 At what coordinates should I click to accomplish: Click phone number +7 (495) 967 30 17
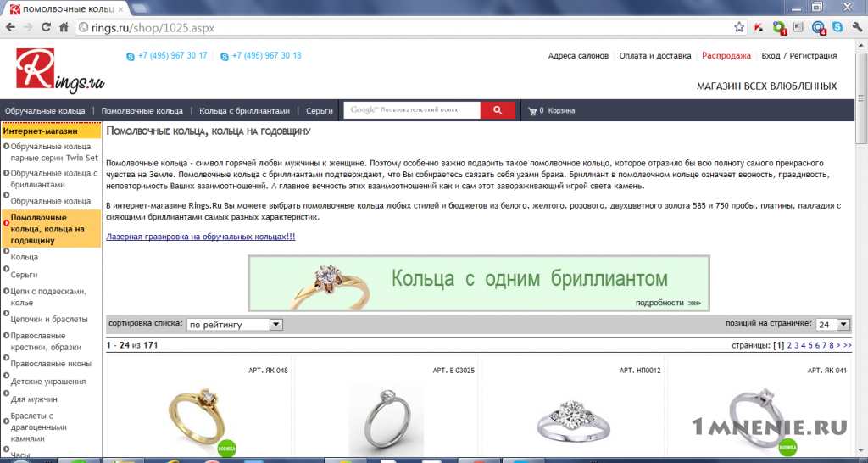pos(173,55)
